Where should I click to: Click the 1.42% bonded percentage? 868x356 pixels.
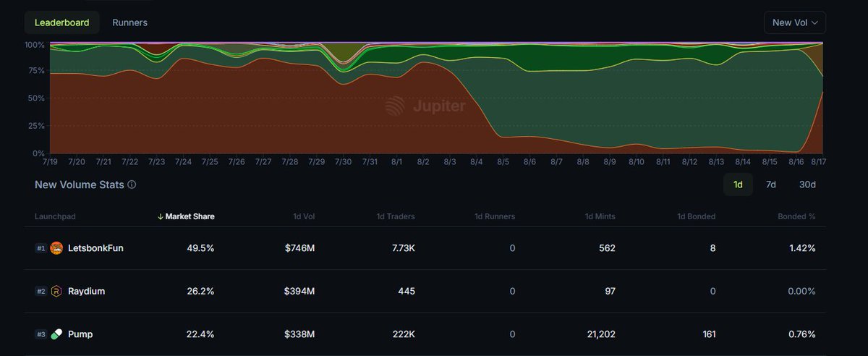(802, 248)
